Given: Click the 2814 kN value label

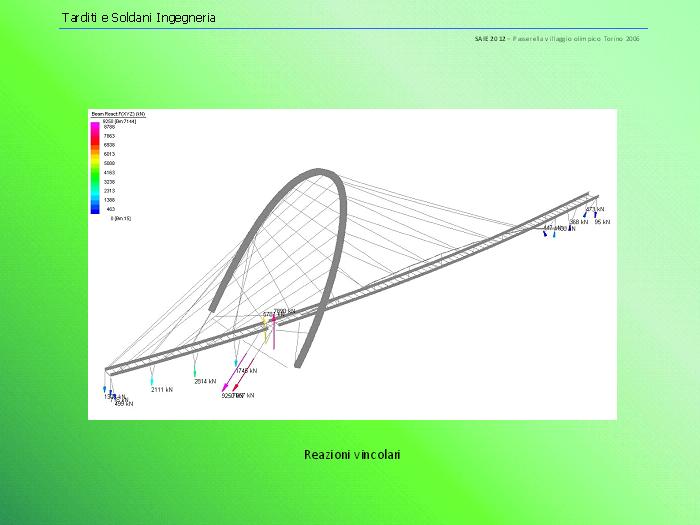Looking at the screenshot, I should pyautogui.click(x=206, y=381).
